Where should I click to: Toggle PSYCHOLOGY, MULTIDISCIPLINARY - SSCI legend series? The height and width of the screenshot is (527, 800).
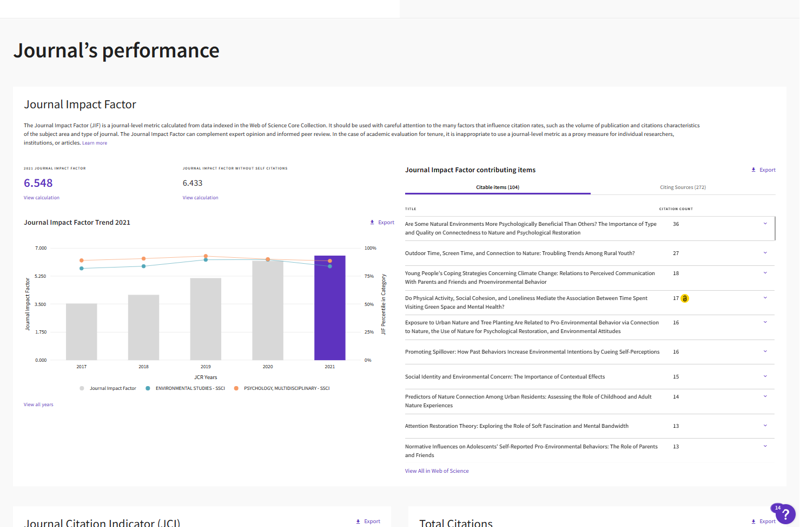pyautogui.click(x=282, y=388)
